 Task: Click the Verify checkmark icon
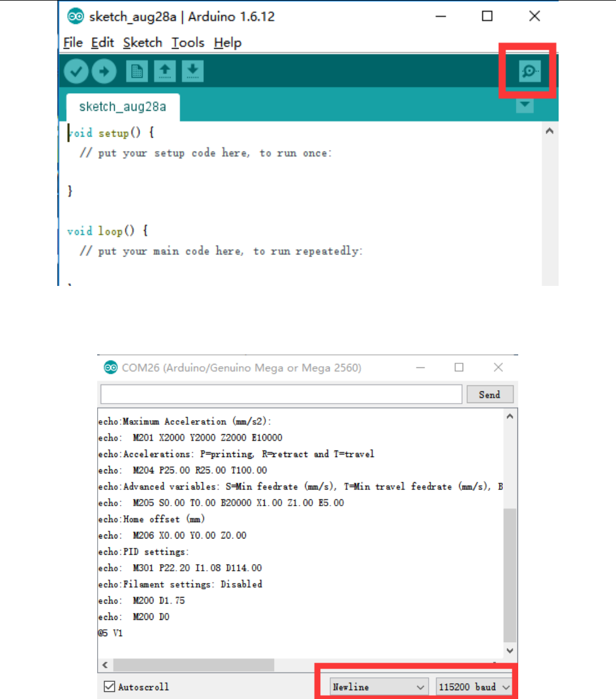76,71
